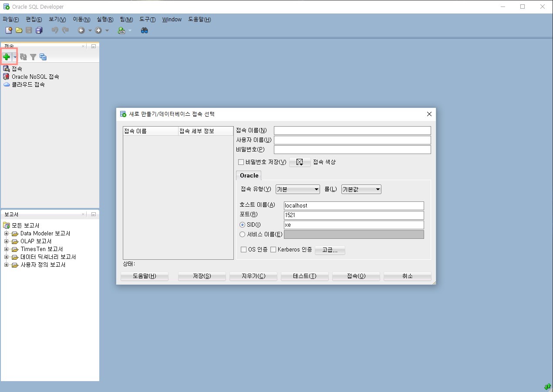Image resolution: width=553 pixels, height=392 pixels.
Task: Click the Back navigation arrow icon
Action: click(81, 30)
